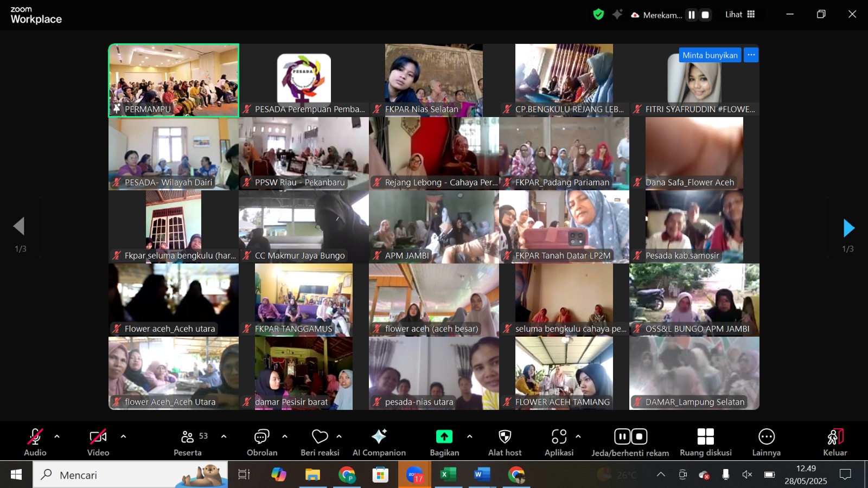868x488 pixels.
Task: Open Alat host shield tools
Action: click(505, 442)
